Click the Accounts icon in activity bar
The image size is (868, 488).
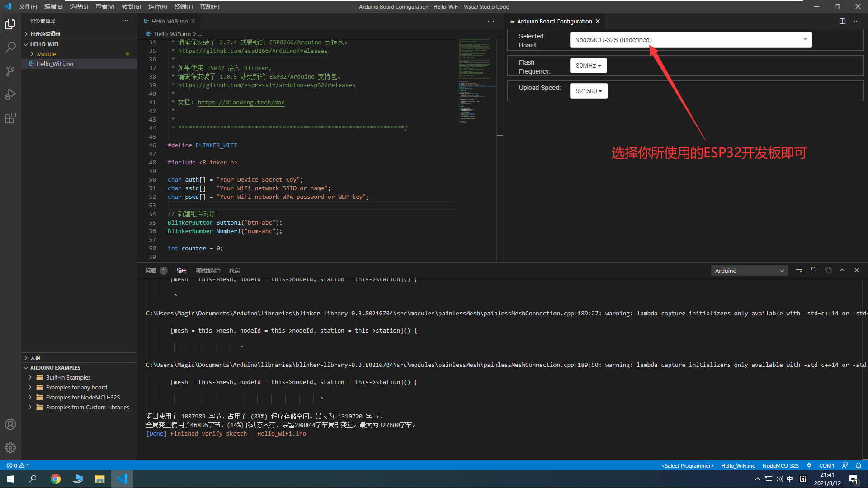[10, 424]
